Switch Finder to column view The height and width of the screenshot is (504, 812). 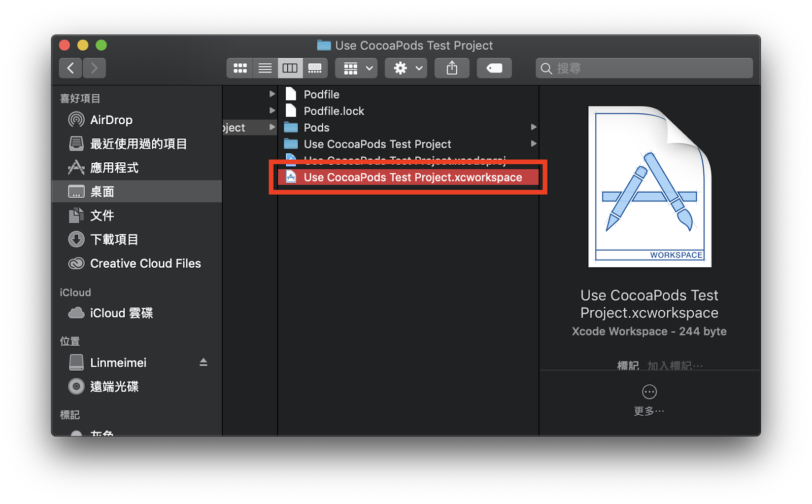click(290, 68)
